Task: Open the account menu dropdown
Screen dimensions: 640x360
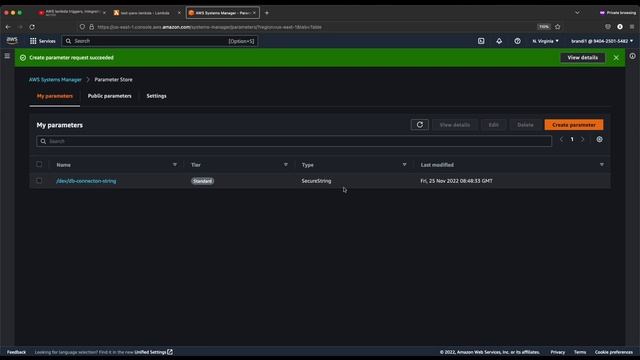Action: [602, 41]
